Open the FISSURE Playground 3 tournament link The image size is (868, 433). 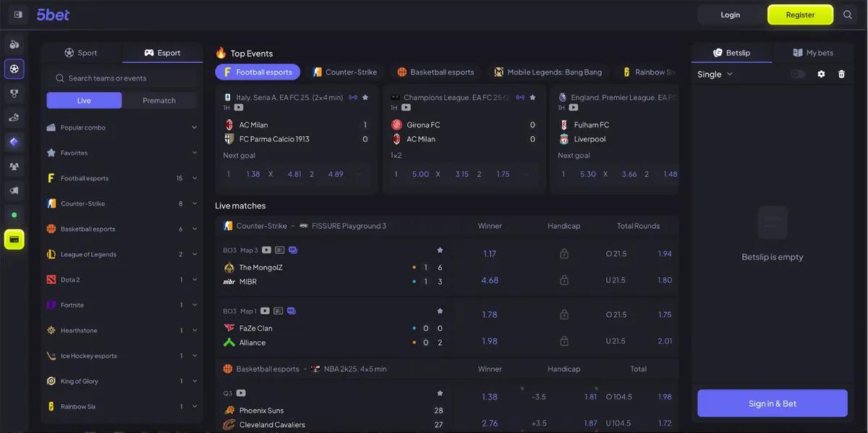(349, 226)
